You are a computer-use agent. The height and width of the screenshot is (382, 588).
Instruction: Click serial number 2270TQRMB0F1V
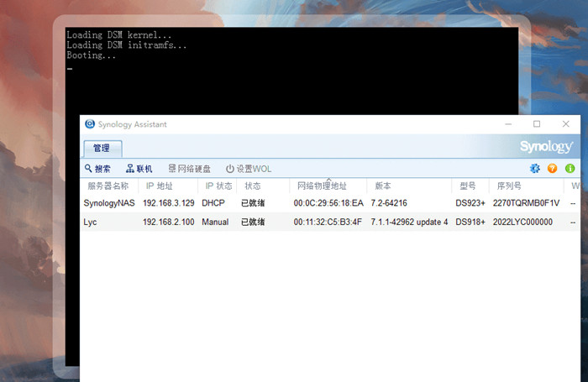(526, 203)
